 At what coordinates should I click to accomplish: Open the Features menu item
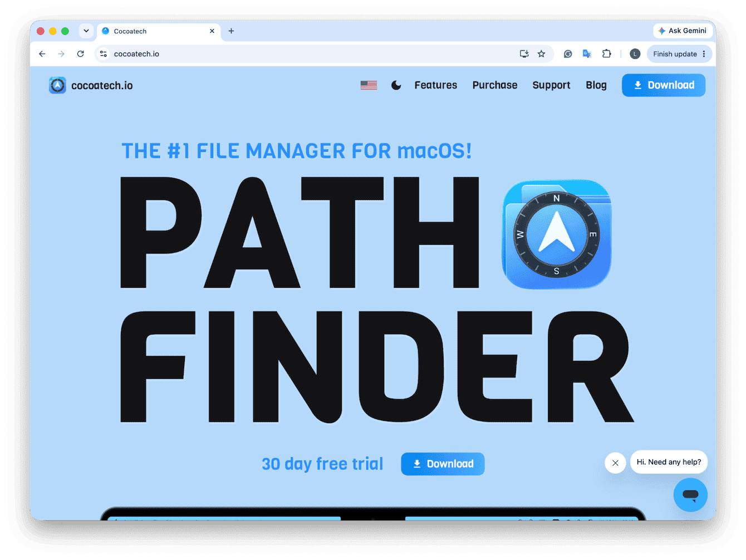(436, 85)
